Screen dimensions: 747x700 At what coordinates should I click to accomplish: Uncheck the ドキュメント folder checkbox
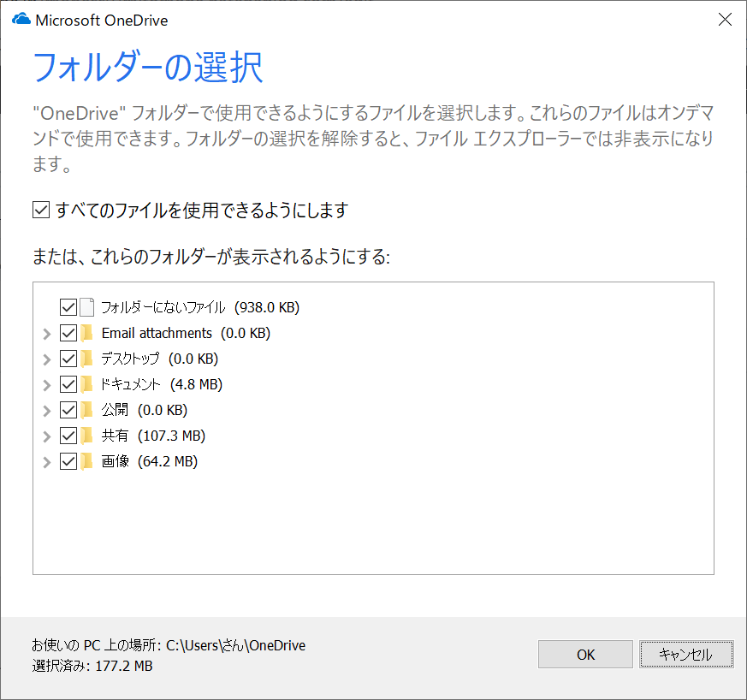point(68,384)
